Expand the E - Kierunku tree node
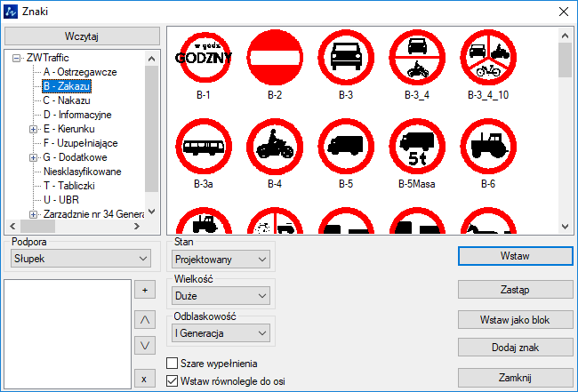Screen dimensions: 578x392 point(34,129)
